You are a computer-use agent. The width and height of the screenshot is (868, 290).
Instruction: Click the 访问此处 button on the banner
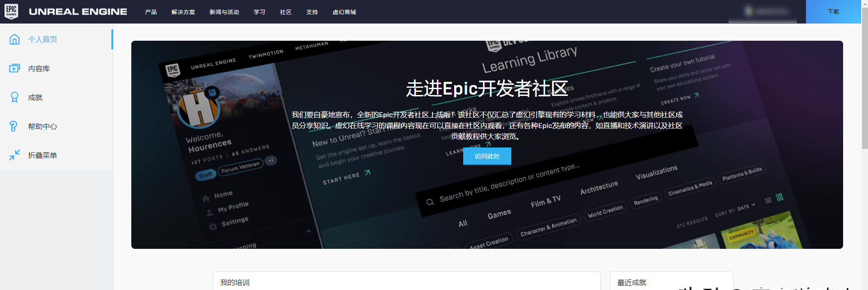(x=487, y=156)
